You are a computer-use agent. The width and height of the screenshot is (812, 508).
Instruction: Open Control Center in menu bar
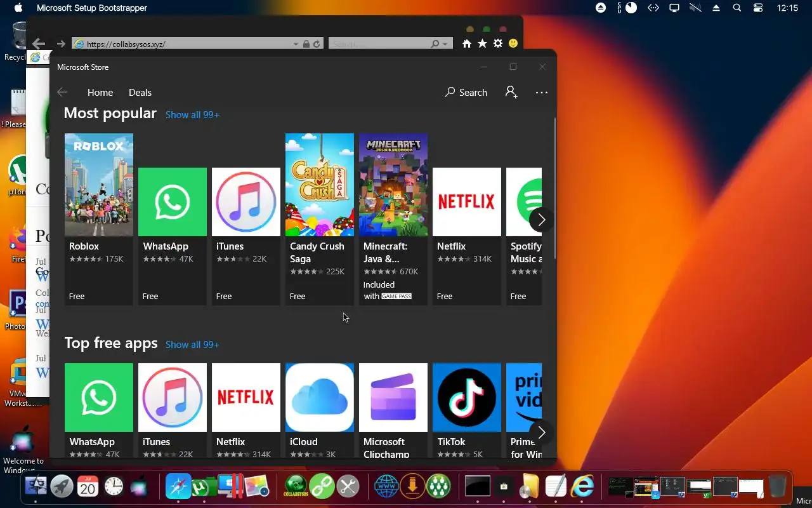pyautogui.click(x=758, y=8)
